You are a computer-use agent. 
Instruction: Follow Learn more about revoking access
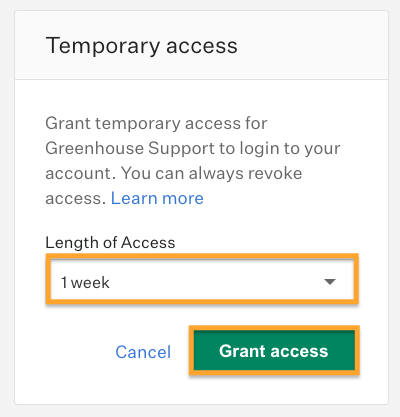coord(157,198)
